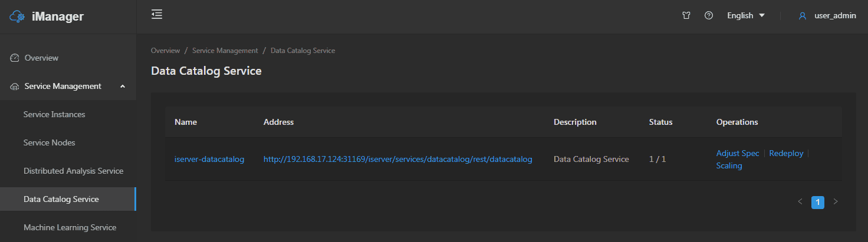Click Adjust Spec operation

737,153
